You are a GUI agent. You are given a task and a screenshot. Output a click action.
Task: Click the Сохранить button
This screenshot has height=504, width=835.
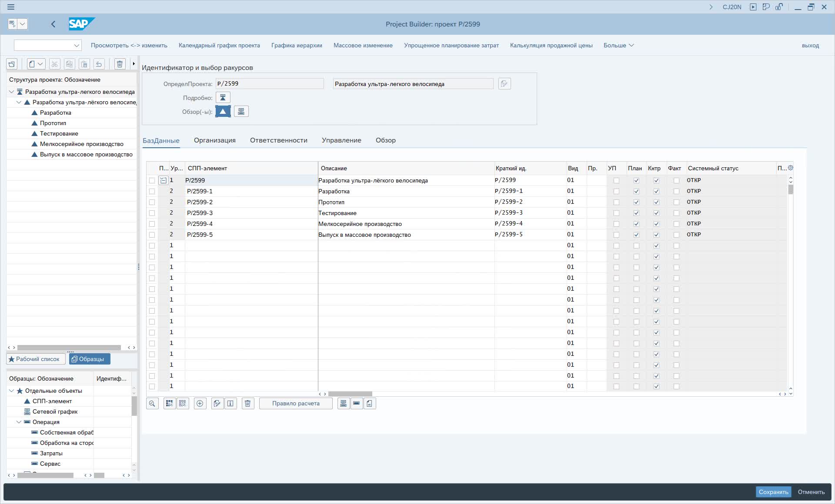point(773,492)
